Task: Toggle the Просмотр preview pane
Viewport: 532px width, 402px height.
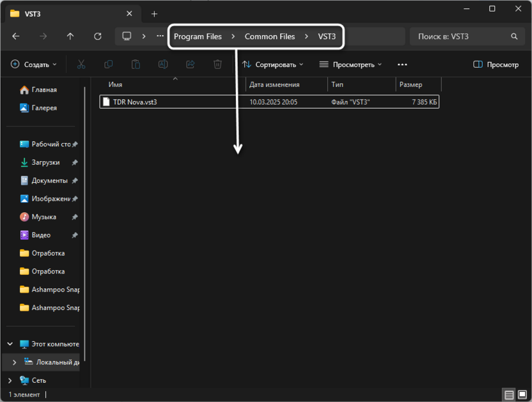Action: coord(496,65)
